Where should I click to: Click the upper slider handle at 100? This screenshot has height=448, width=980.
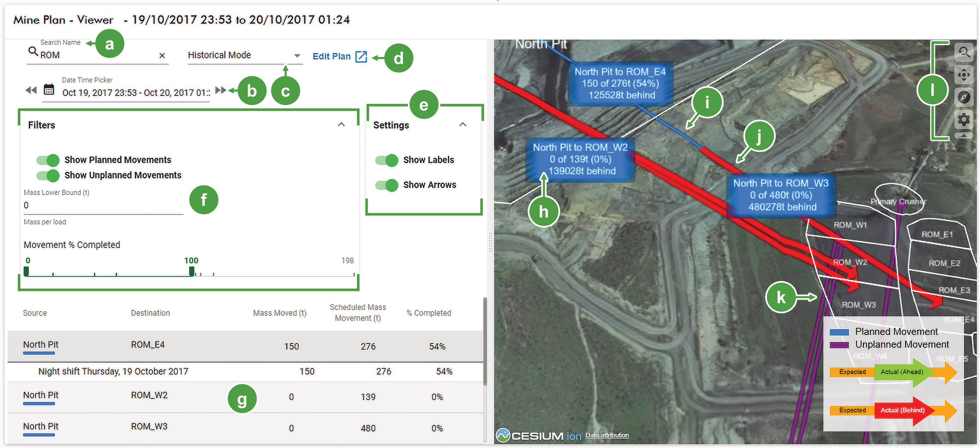(x=192, y=271)
